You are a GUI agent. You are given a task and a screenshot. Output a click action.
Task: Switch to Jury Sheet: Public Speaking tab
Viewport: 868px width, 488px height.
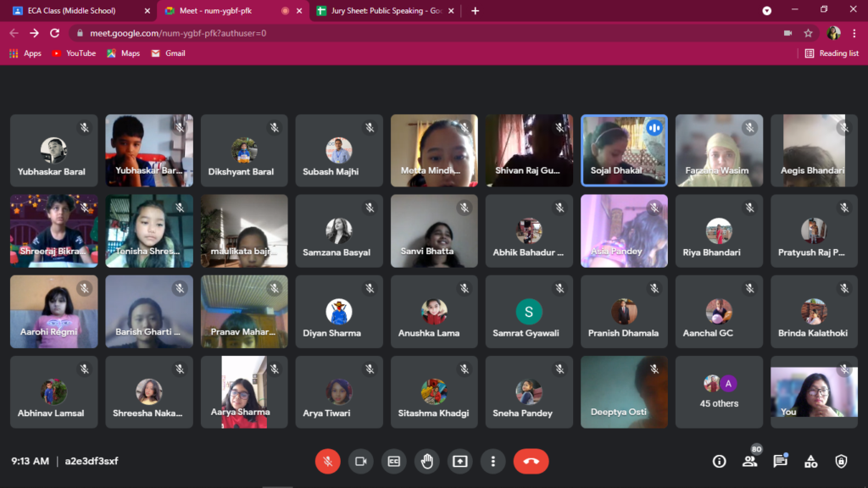[381, 11]
